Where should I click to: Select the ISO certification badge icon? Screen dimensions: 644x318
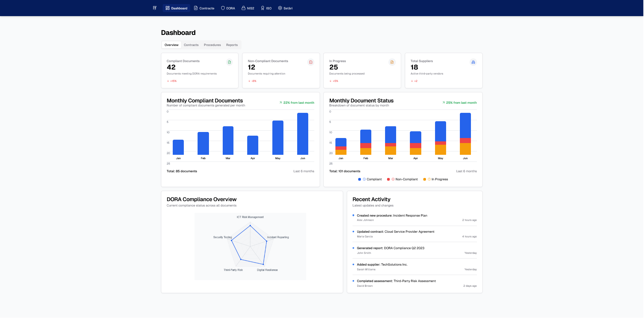(262, 8)
